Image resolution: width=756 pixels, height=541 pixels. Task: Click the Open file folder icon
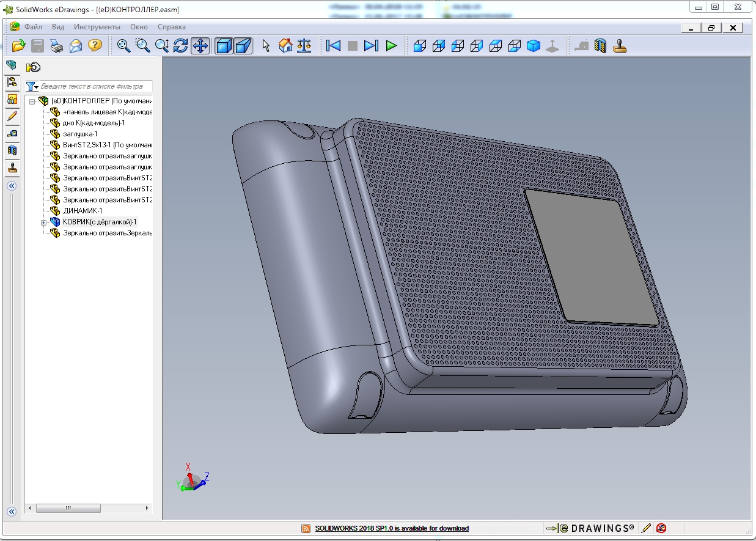click(x=19, y=46)
